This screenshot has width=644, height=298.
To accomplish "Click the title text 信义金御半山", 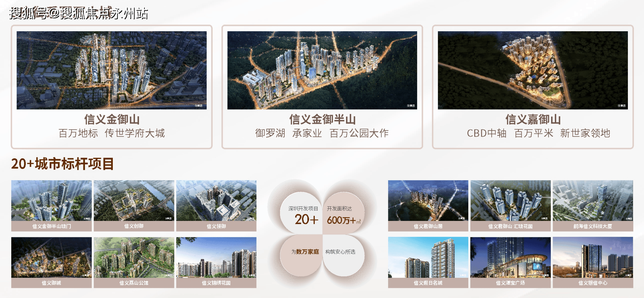I will tap(322, 119).
